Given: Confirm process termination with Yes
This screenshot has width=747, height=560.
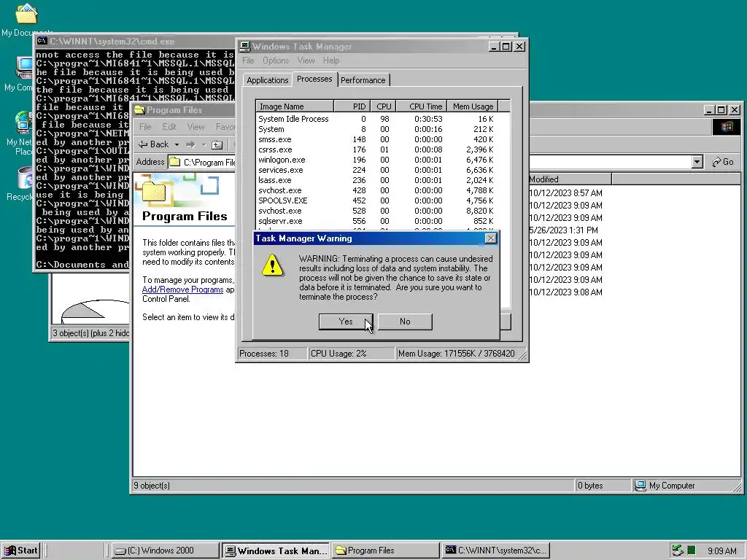Looking at the screenshot, I should click(345, 322).
